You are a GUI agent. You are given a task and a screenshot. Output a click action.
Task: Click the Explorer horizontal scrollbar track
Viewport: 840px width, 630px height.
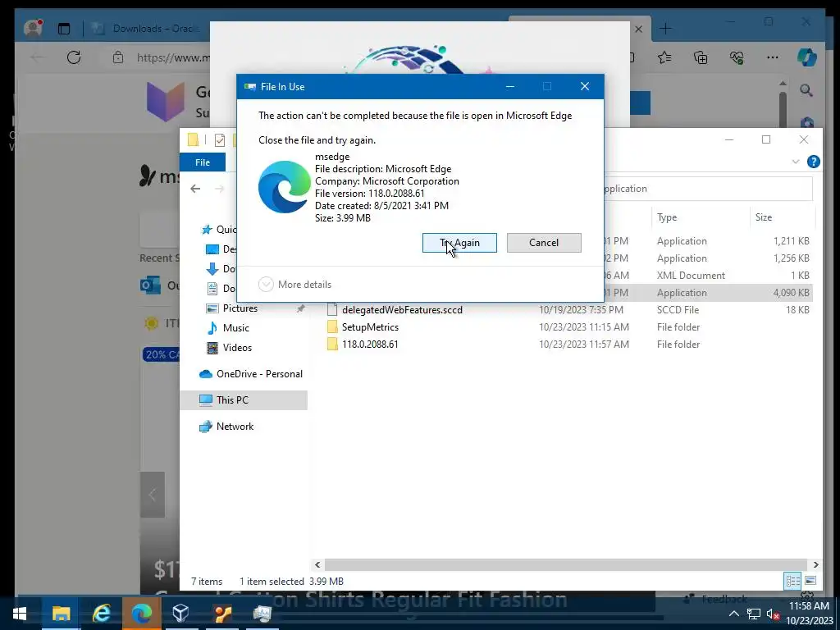coord(566,564)
